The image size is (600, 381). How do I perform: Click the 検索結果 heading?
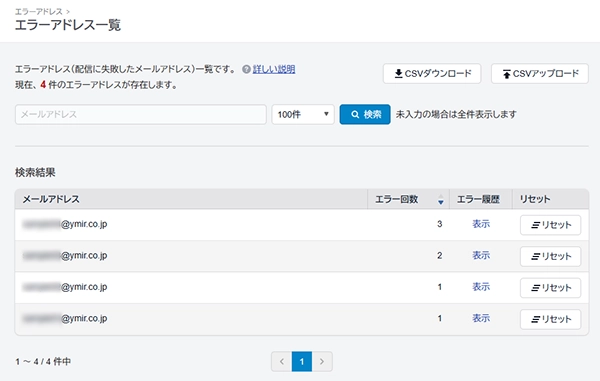[35, 173]
